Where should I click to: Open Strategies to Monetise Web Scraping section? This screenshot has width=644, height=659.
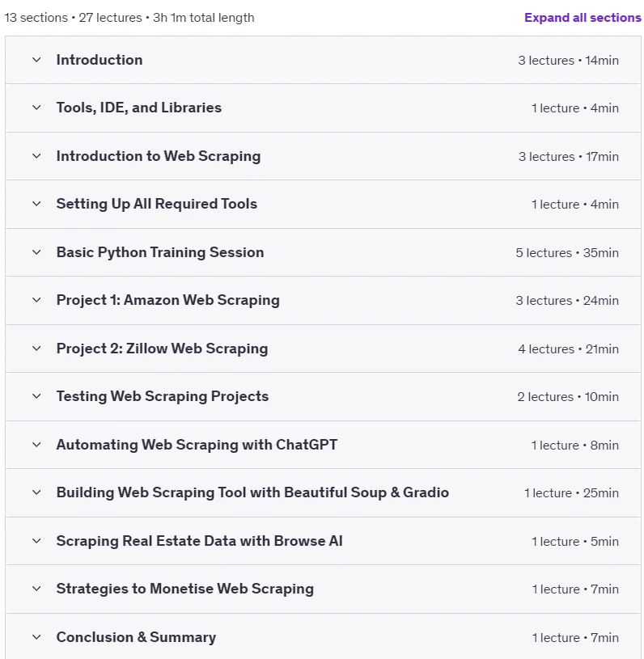tap(323, 589)
